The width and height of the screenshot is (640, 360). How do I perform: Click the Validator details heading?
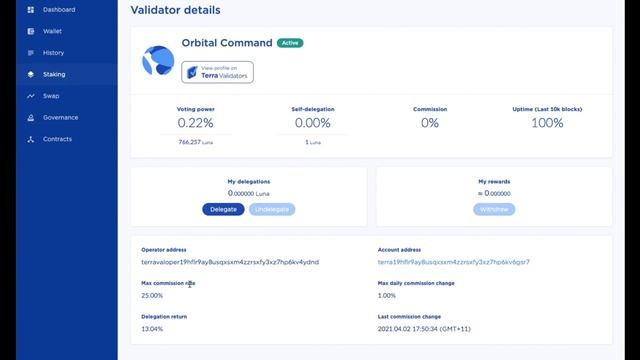tap(176, 10)
